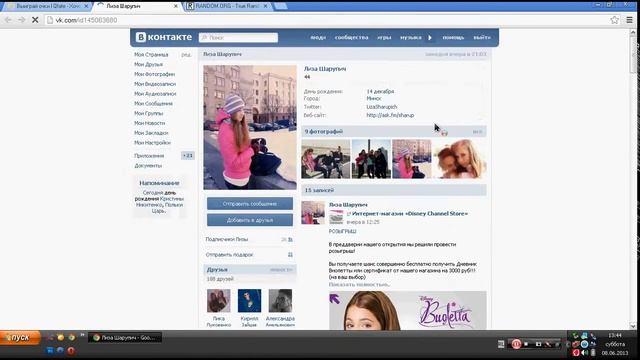Open Мои Группы in the left sidebar
The image size is (640, 360).
pyautogui.click(x=149, y=113)
